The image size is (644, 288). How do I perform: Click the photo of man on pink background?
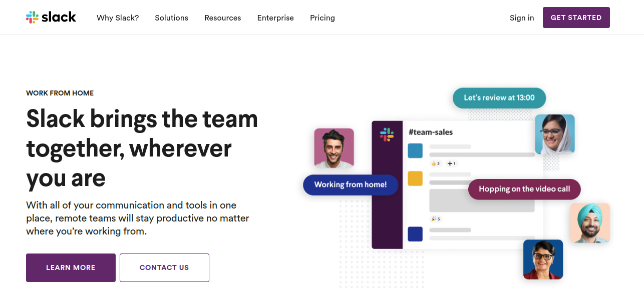[x=334, y=147]
